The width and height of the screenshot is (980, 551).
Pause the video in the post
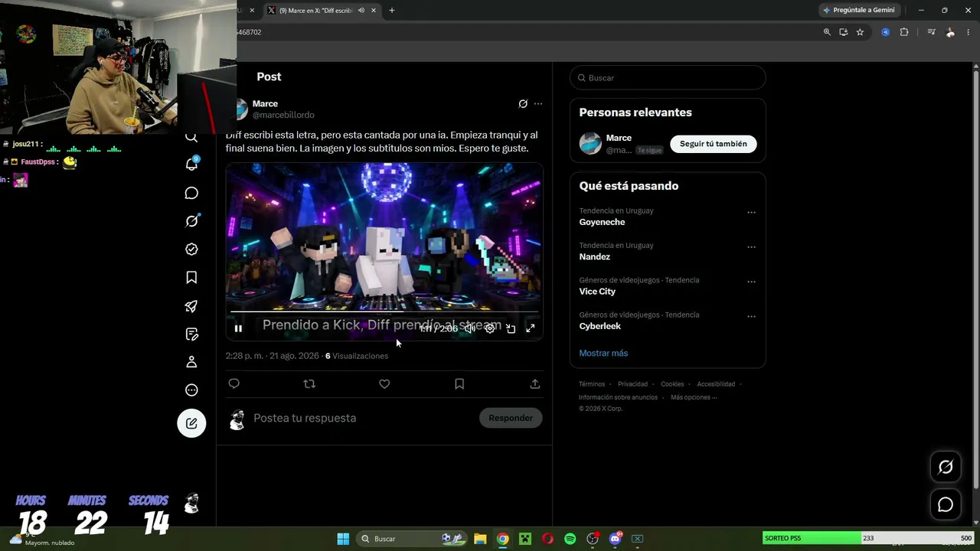tap(238, 328)
